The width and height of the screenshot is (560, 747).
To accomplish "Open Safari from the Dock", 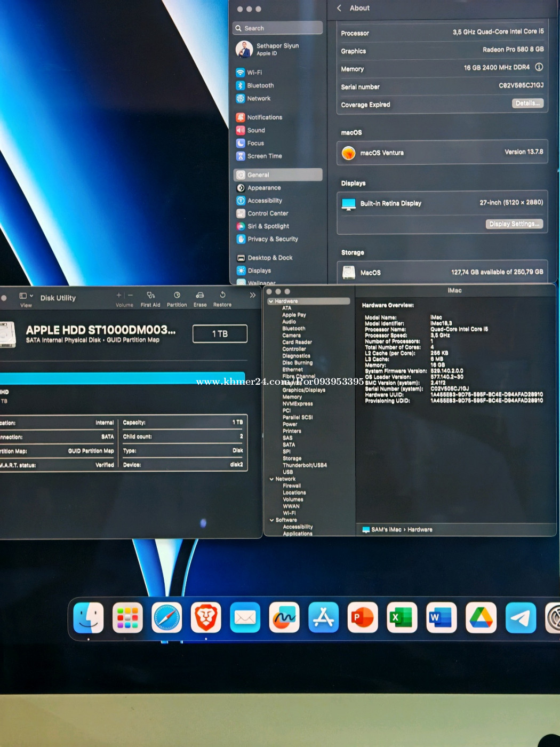I will pyautogui.click(x=167, y=618).
